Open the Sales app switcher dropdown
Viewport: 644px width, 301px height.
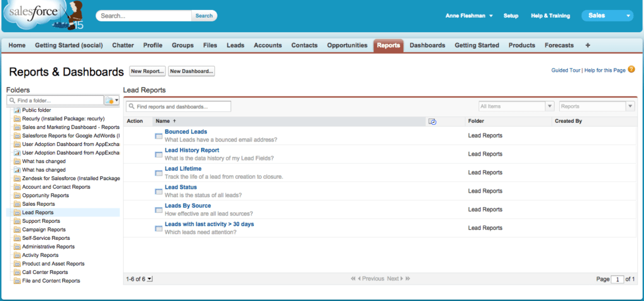coord(607,16)
